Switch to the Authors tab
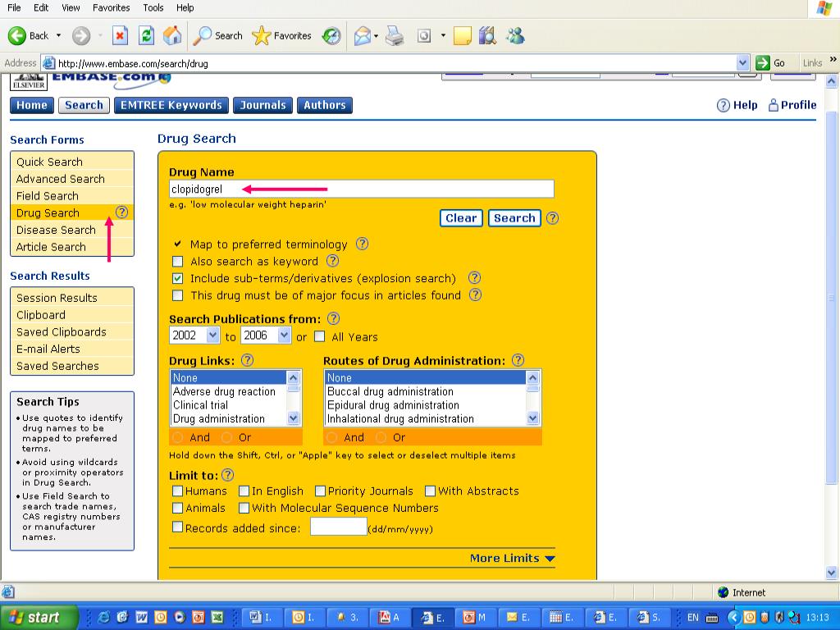The image size is (840, 630). (x=325, y=105)
